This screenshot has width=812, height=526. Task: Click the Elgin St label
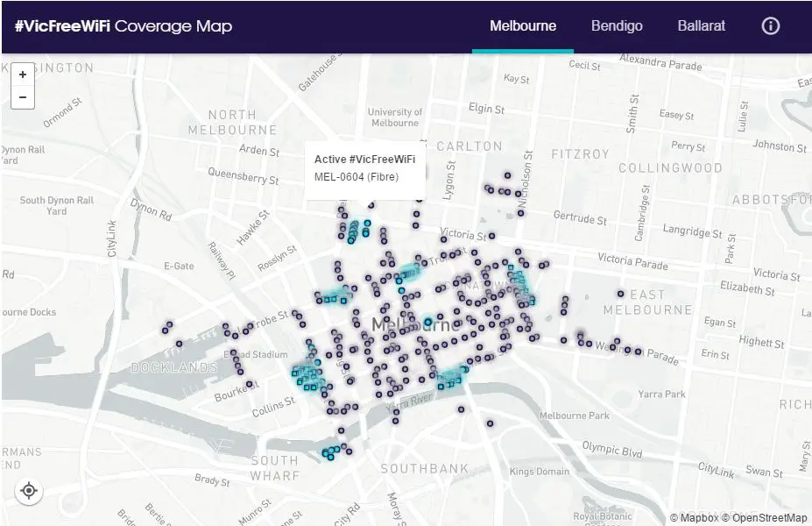[x=486, y=109]
